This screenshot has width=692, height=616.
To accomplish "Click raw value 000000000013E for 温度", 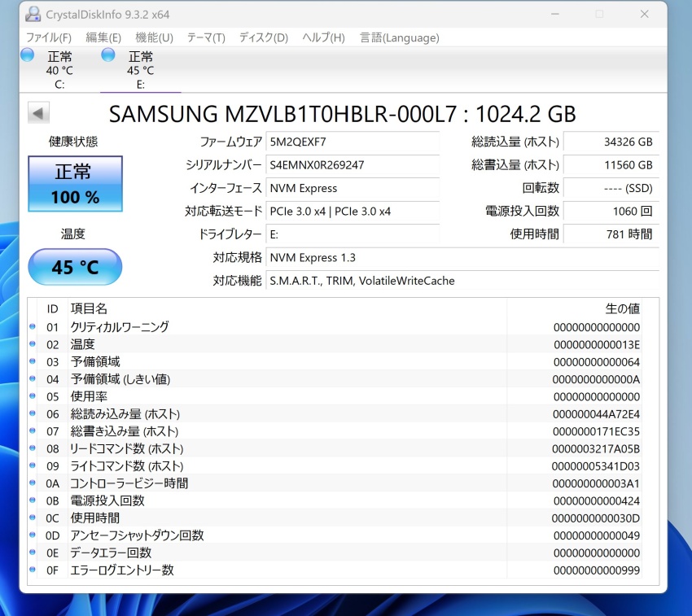I will tap(597, 344).
